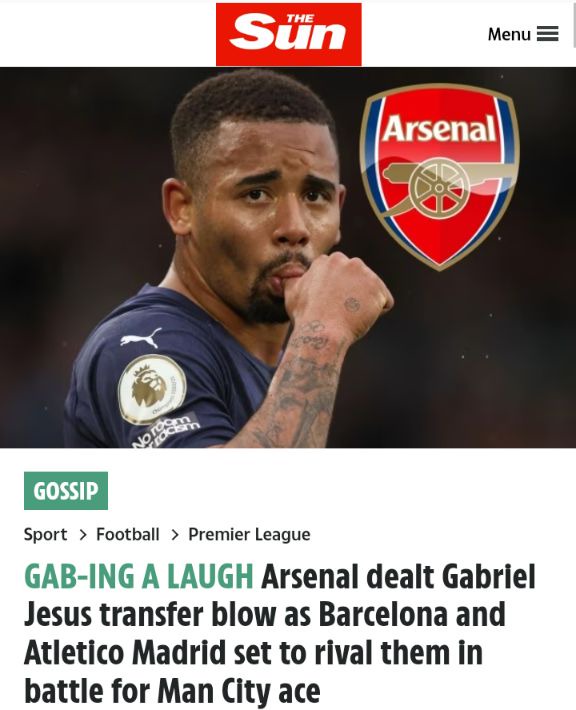Click the Premier League lion sleeve badge
Screen dimensions: 576x710
pyautogui.click(x=152, y=389)
